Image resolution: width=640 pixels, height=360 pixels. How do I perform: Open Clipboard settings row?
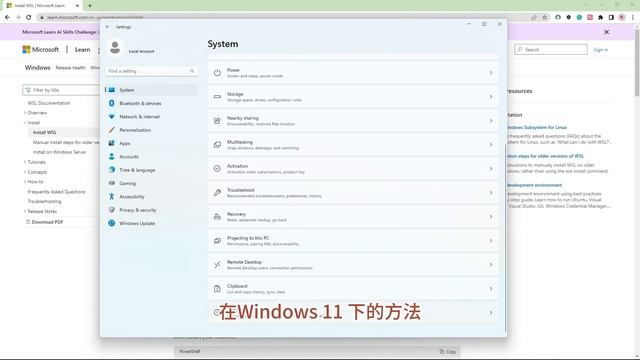point(353,289)
